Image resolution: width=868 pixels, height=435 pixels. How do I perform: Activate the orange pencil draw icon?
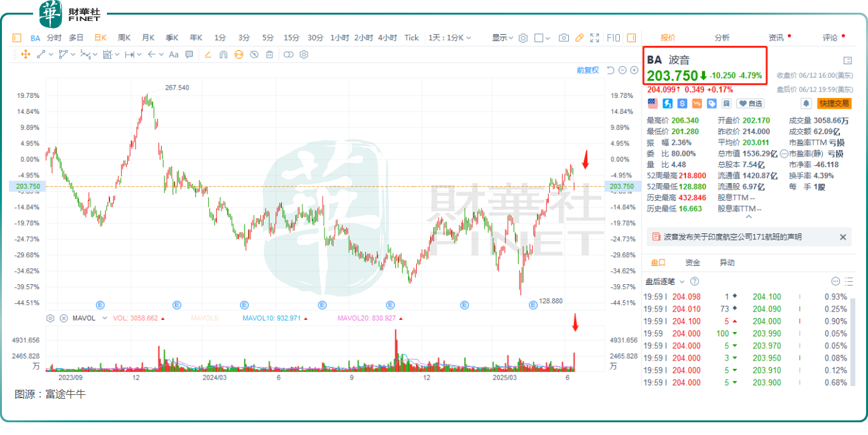coord(580,38)
